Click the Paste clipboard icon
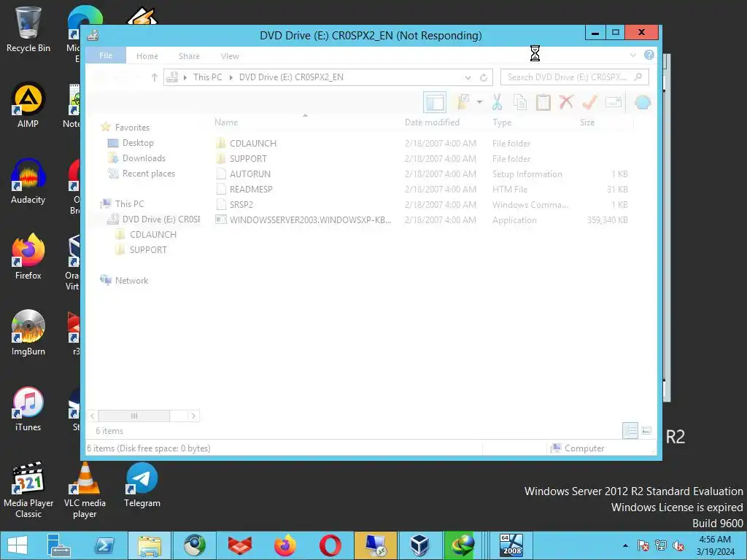The height and width of the screenshot is (560, 747). [x=543, y=102]
